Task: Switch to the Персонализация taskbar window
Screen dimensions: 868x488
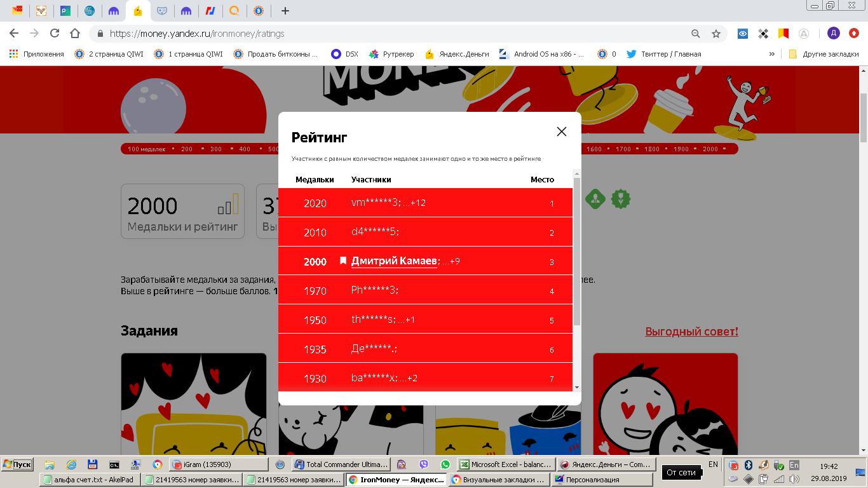Action: [602, 480]
